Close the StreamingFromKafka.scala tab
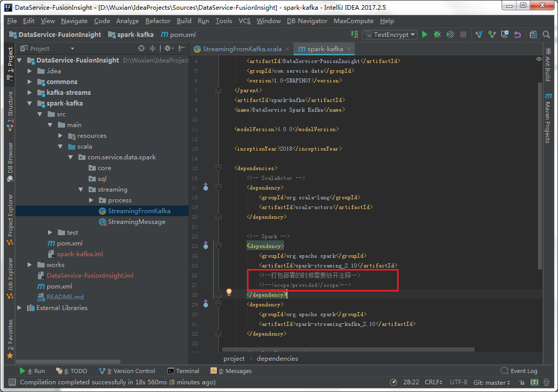The height and width of the screenshot is (392, 558). (x=287, y=49)
